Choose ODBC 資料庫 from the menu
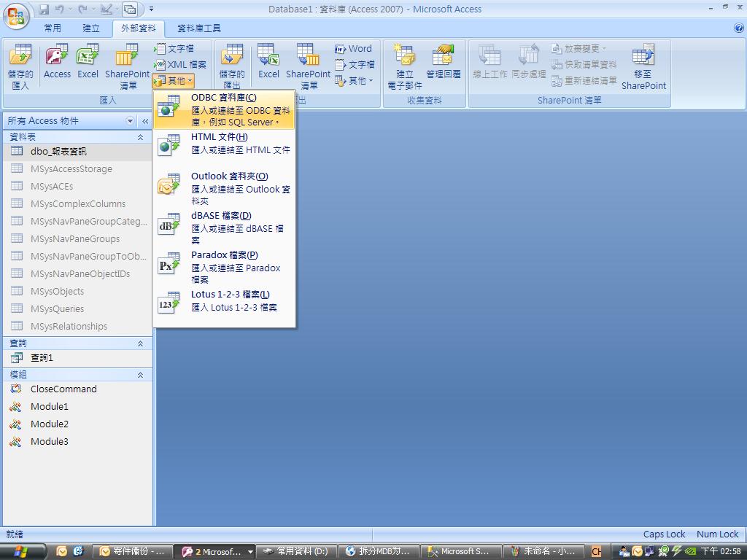Viewport: 747px width, 560px height. pos(224,109)
